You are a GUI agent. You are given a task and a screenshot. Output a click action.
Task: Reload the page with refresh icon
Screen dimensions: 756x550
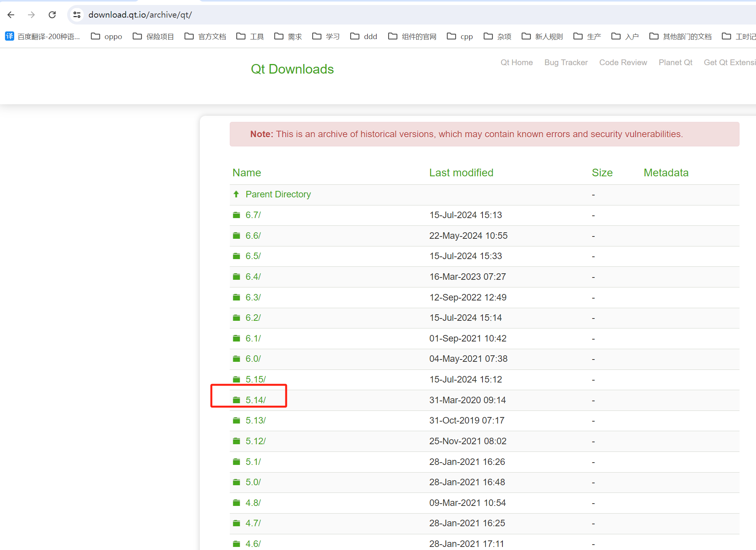(x=52, y=15)
